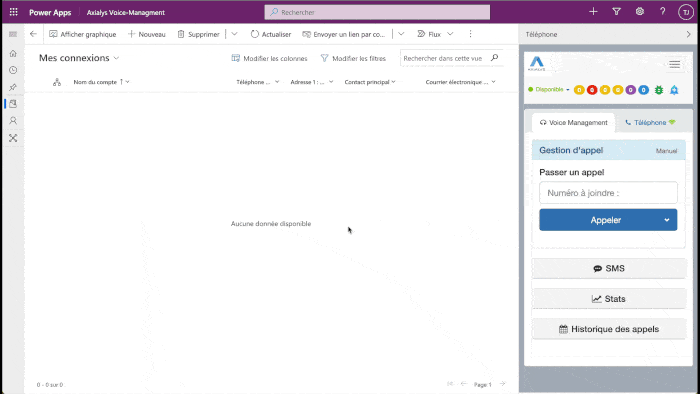Click the hierarchy column icon
Viewport: 700px width, 394px height.
57,82
